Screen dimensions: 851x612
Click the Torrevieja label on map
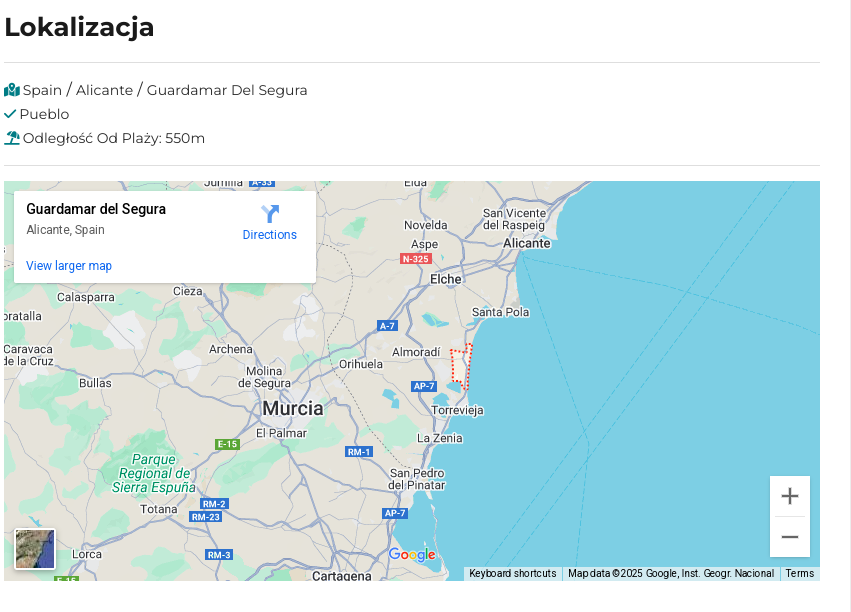point(457,410)
